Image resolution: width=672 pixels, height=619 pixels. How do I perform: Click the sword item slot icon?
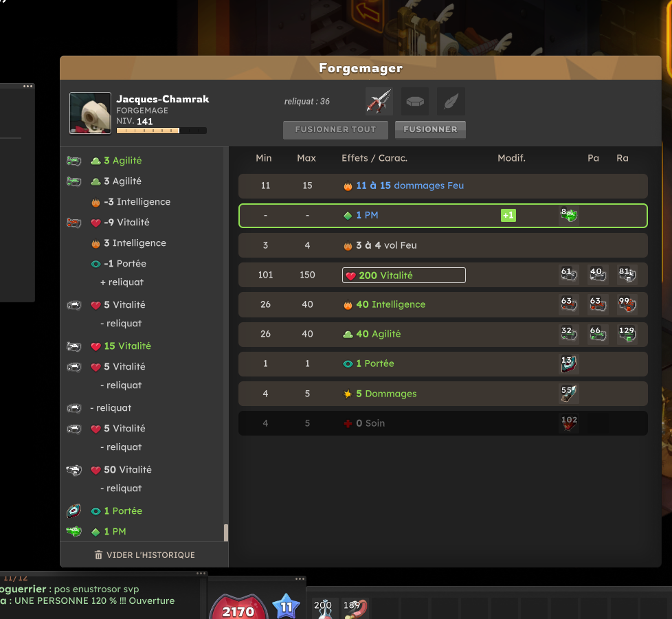pyautogui.click(x=379, y=101)
